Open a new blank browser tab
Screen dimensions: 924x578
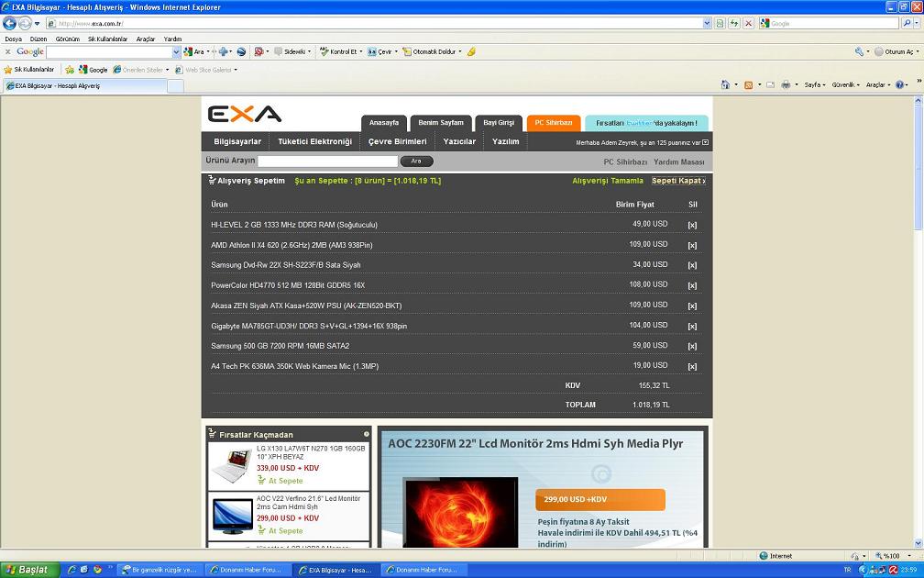[x=176, y=86]
